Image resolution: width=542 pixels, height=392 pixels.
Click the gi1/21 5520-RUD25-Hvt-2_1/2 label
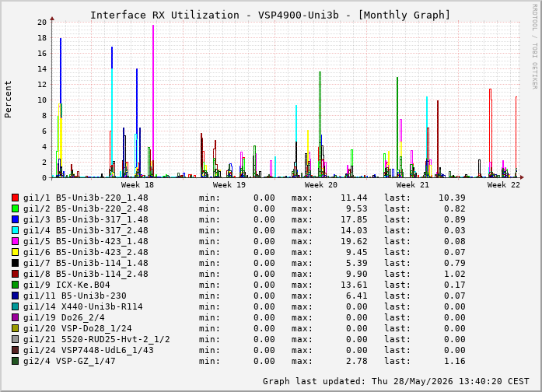point(96,339)
